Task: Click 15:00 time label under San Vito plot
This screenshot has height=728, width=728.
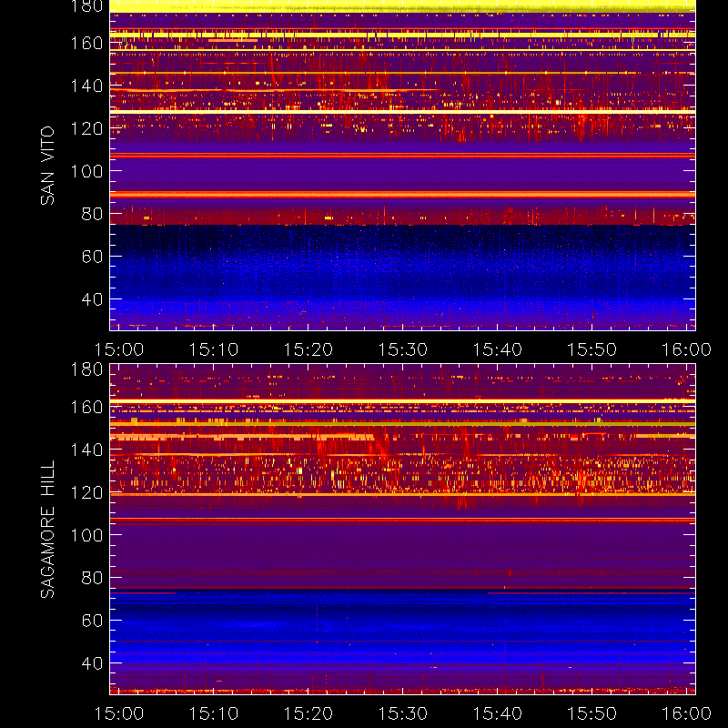Action: pos(119,349)
